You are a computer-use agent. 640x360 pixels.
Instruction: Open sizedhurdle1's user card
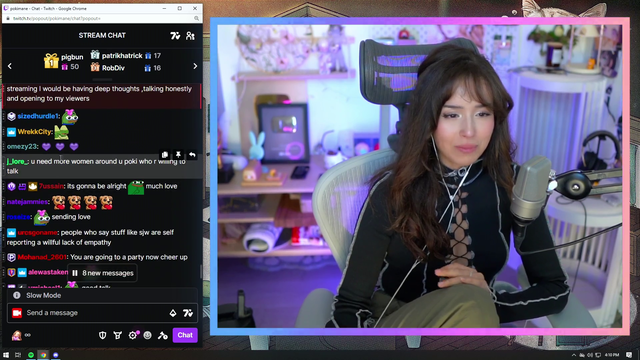(38, 116)
